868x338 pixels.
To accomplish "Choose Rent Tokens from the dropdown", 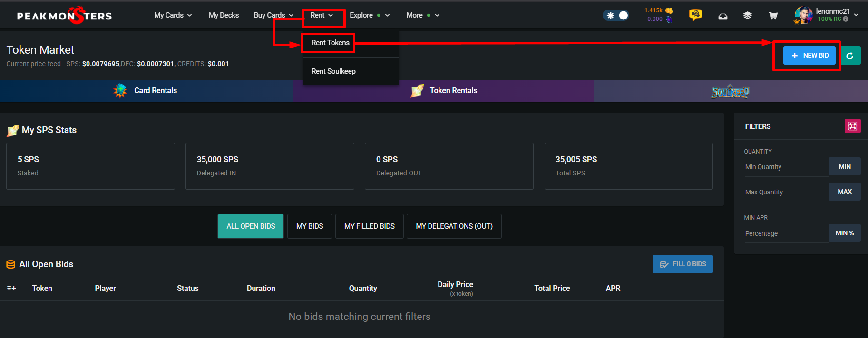I will (331, 43).
